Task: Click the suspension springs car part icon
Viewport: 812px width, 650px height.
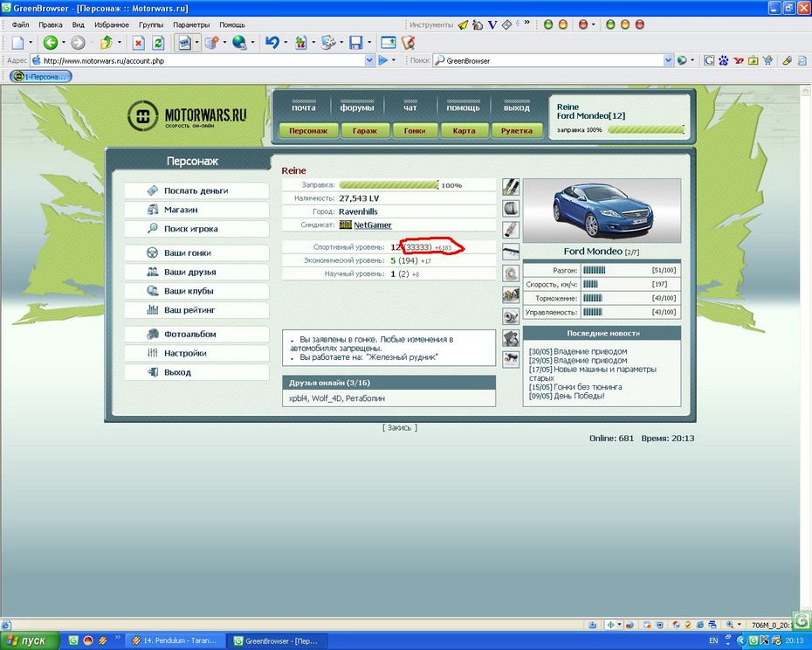Action: tap(511, 187)
